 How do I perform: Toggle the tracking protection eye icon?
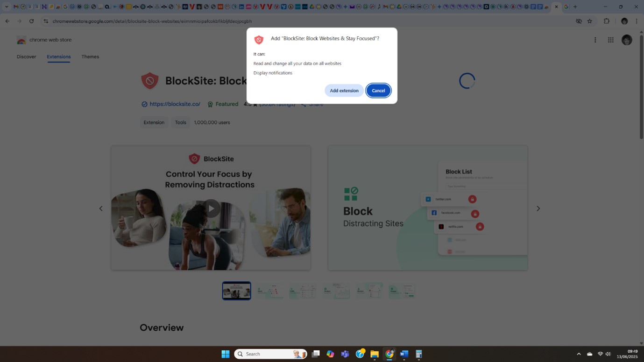coord(578,21)
